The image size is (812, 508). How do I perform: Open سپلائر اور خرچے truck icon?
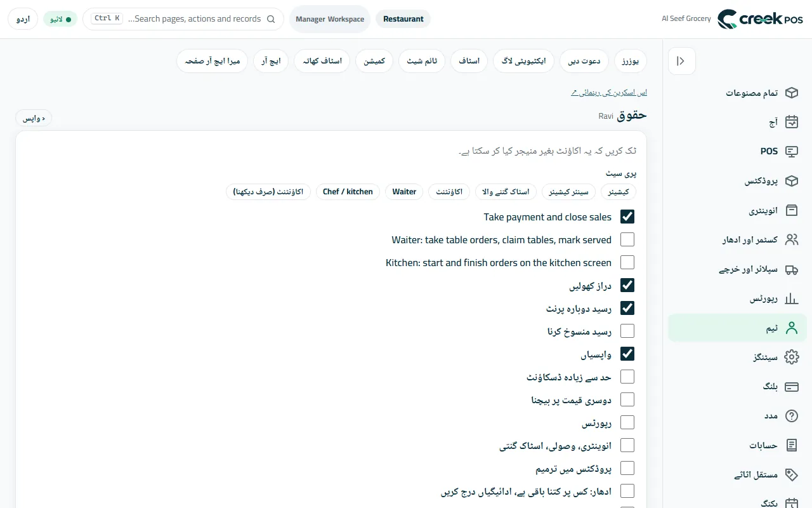[x=791, y=269]
